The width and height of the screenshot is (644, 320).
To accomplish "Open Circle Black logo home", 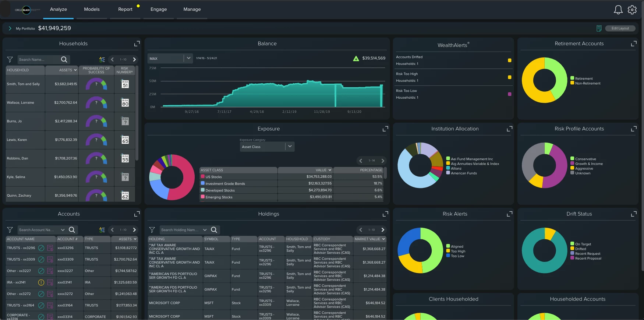I will click(27, 10).
